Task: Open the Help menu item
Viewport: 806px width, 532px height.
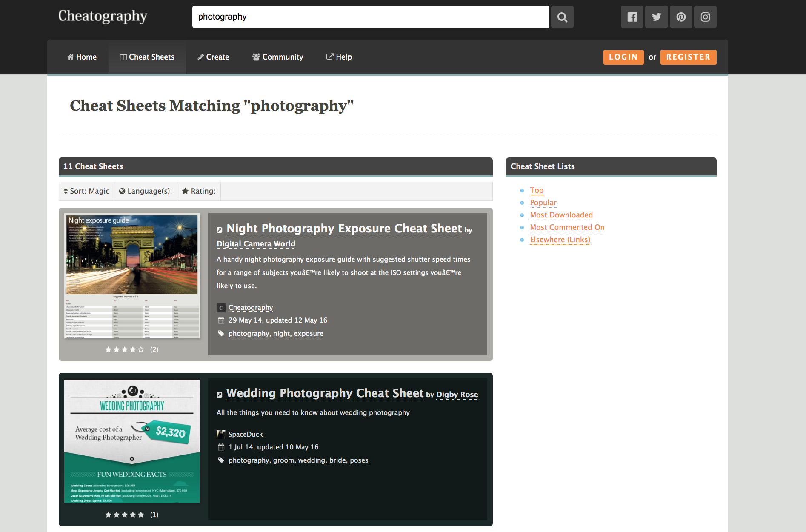Action: (339, 57)
